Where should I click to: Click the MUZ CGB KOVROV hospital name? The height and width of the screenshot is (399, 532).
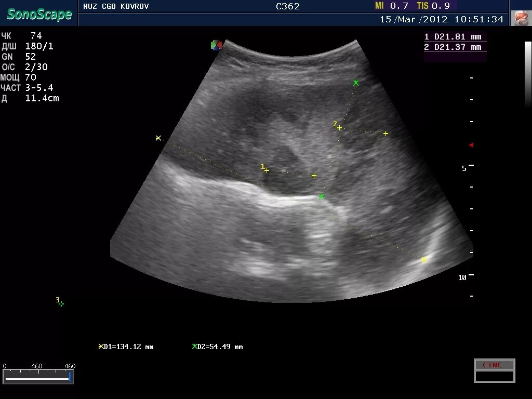tap(116, 6)
